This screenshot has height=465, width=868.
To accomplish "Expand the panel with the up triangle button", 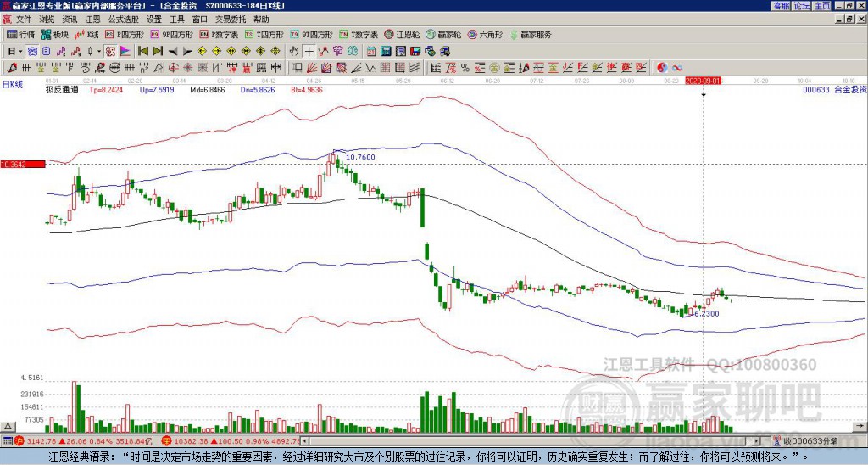I will coord(8,427).
